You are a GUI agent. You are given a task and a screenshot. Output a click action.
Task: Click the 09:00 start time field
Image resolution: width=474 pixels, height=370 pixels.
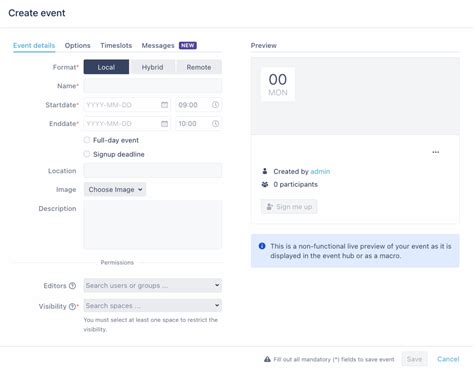(199, 105)
